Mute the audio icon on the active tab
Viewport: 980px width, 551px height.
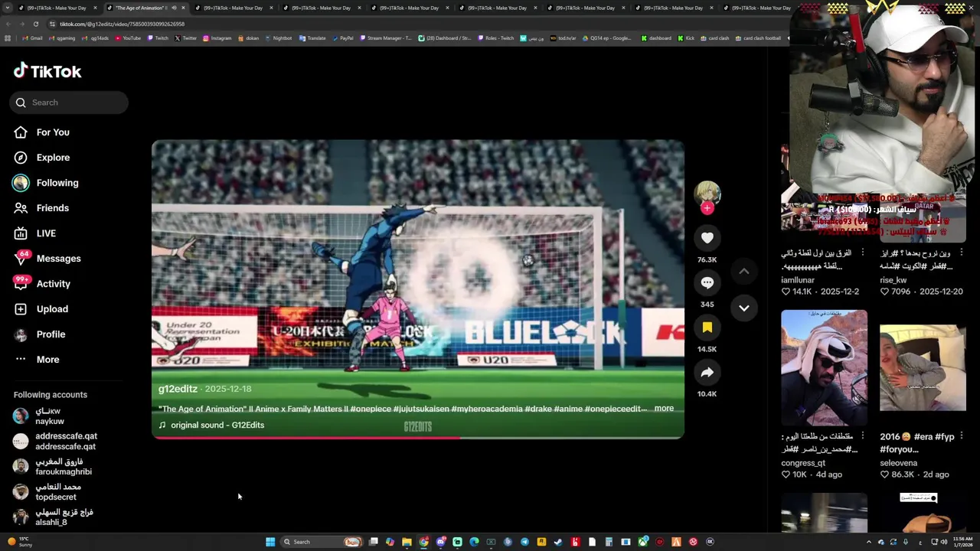[x=174, y=8]
